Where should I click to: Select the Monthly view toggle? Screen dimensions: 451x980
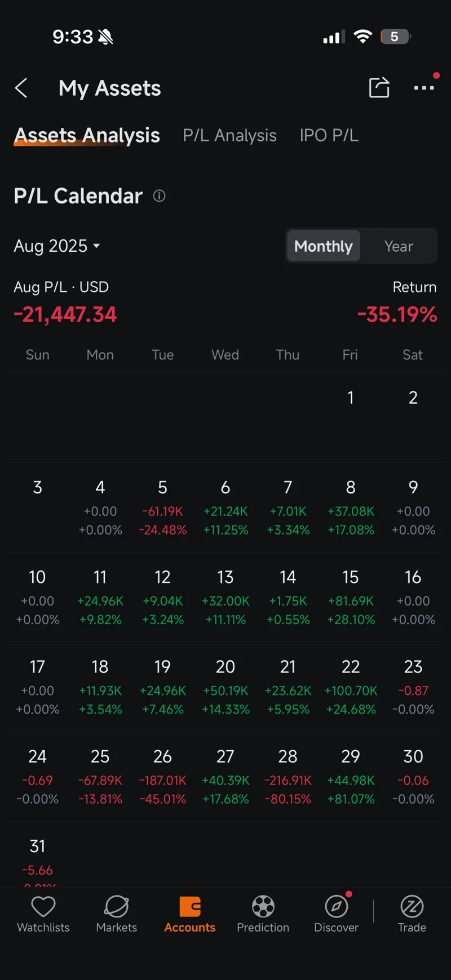(x=324, y=246)
